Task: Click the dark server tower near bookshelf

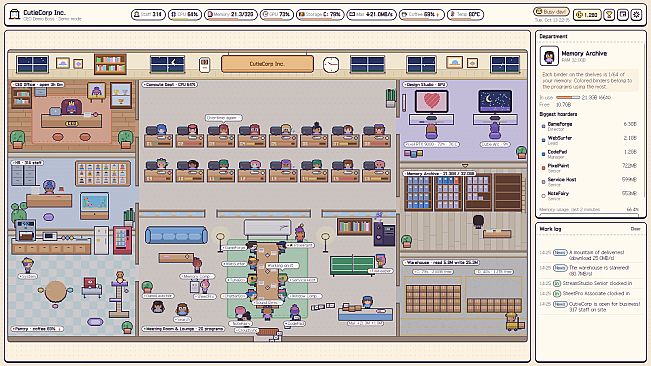Action: (385, 235)
